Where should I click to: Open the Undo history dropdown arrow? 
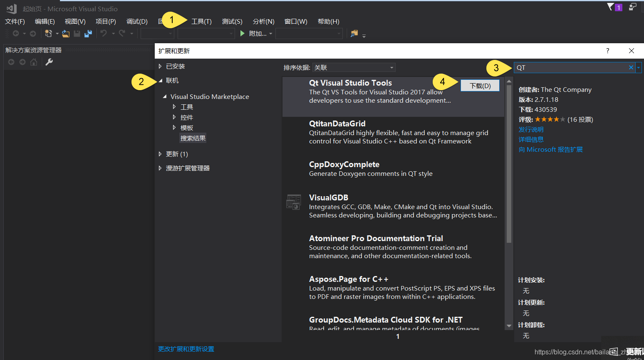(x=113, y=34)
